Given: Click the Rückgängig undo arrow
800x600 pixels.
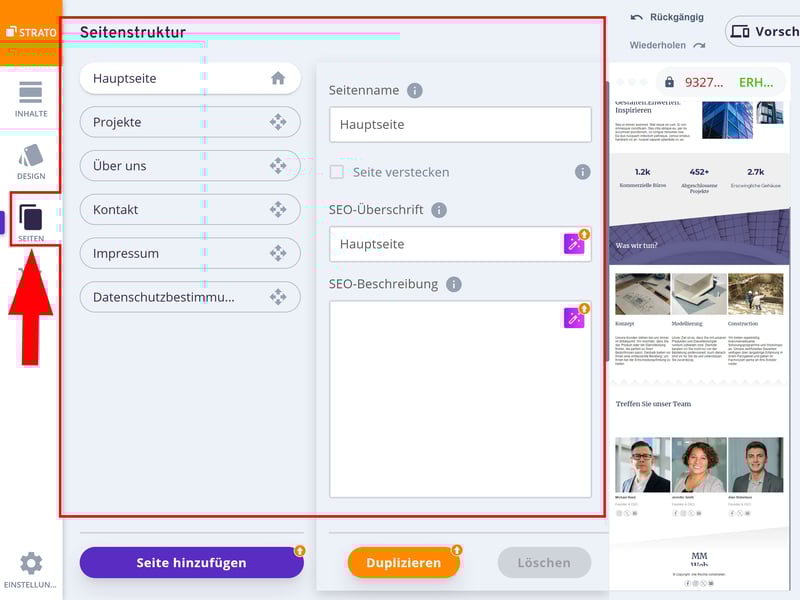Looking at the screenshot, I should tap(636, 17).
